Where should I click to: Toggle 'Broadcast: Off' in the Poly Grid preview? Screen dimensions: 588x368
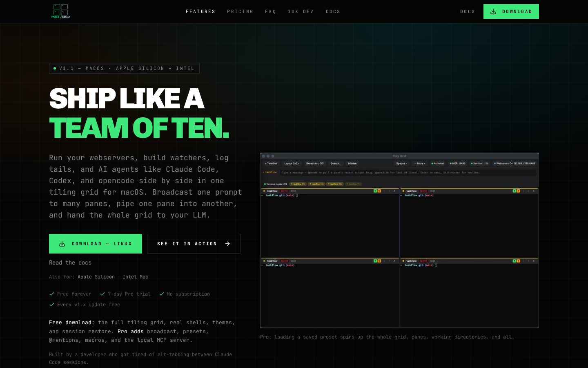(315, 164)
